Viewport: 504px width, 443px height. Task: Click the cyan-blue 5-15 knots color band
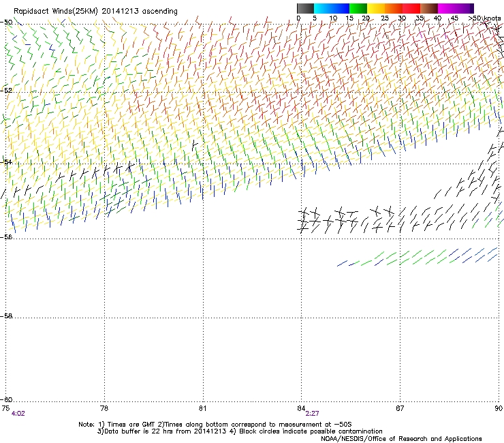pyautogui.click(x=332, y=8)
